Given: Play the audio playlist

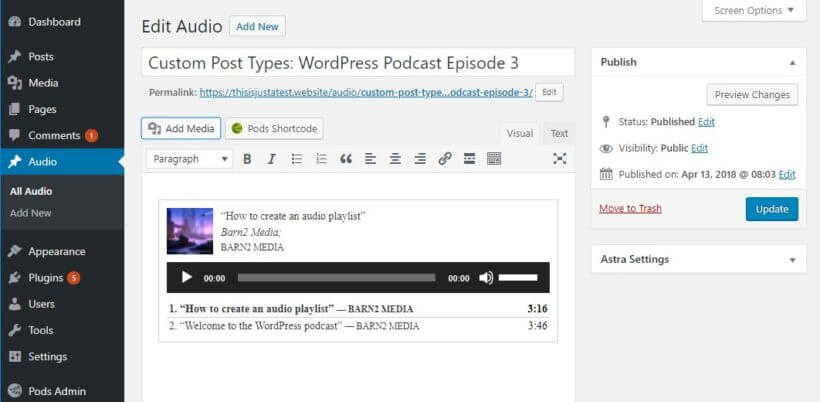Looking at the screenshot, I should pos(186,278).
